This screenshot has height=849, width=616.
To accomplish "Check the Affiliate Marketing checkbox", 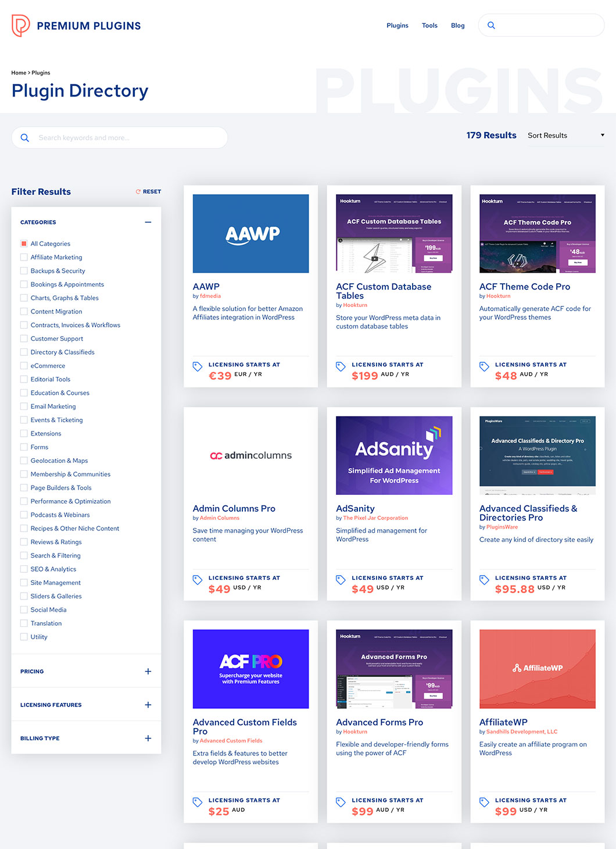I will coord(24,257).
